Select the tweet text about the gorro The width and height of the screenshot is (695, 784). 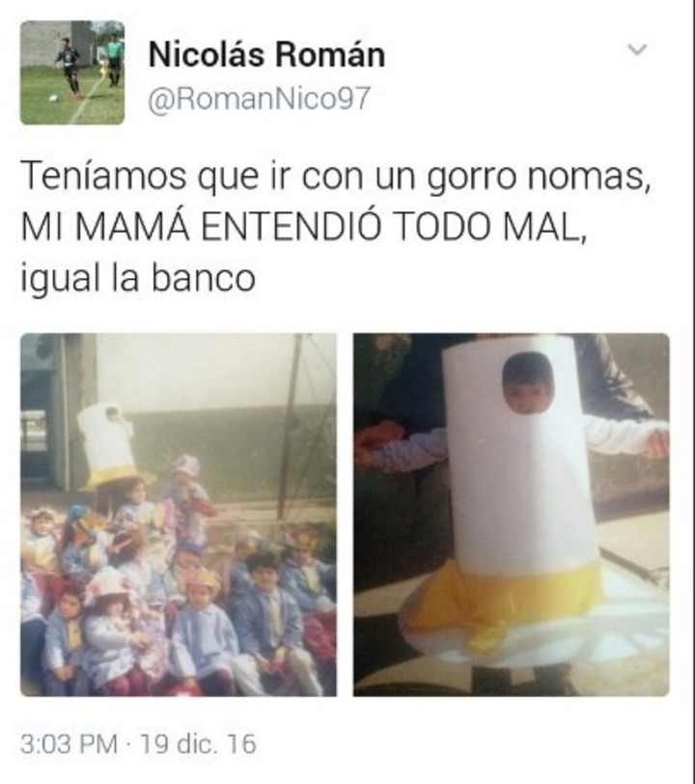[x=336, y=227]
